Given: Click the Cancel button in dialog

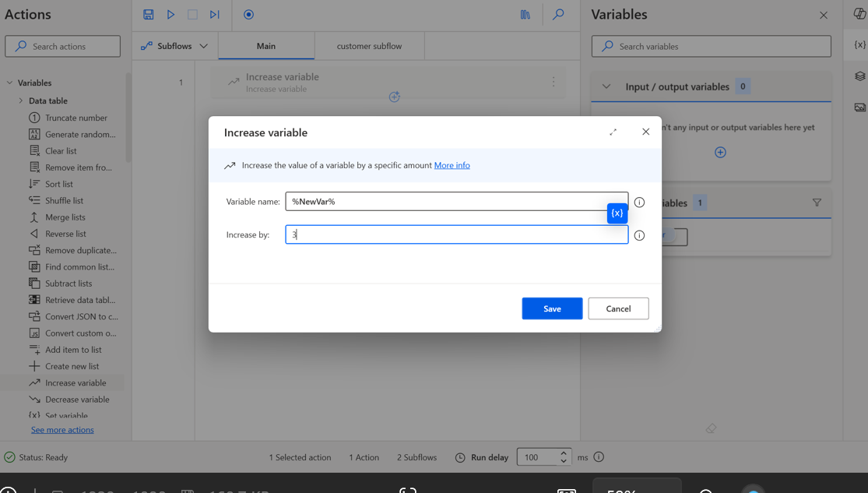Looking at the screenshot, I should (x=618, y=308).
